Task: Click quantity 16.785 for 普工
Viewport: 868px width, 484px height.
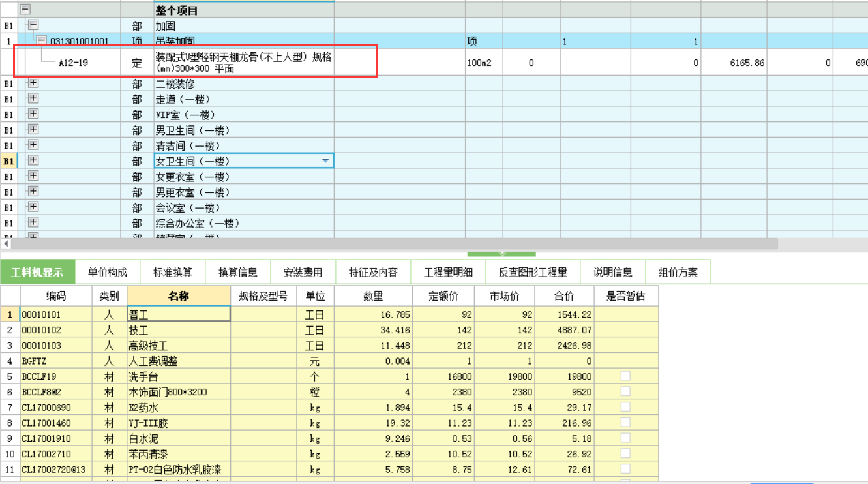Action: pos(374,314)
